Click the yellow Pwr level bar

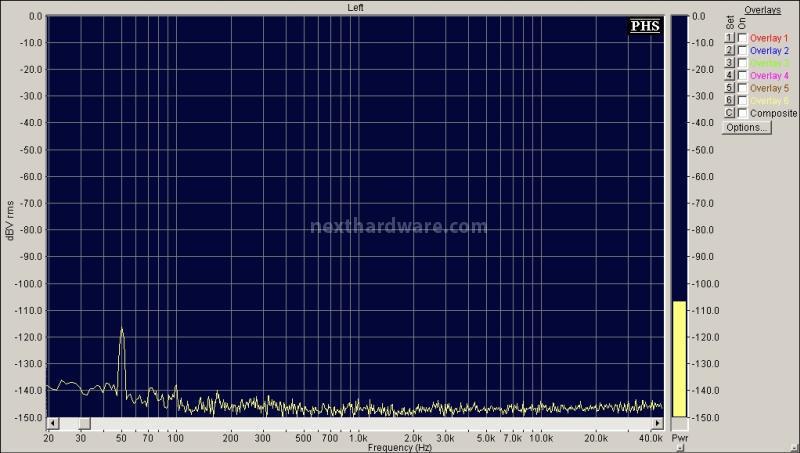(679, 359)
